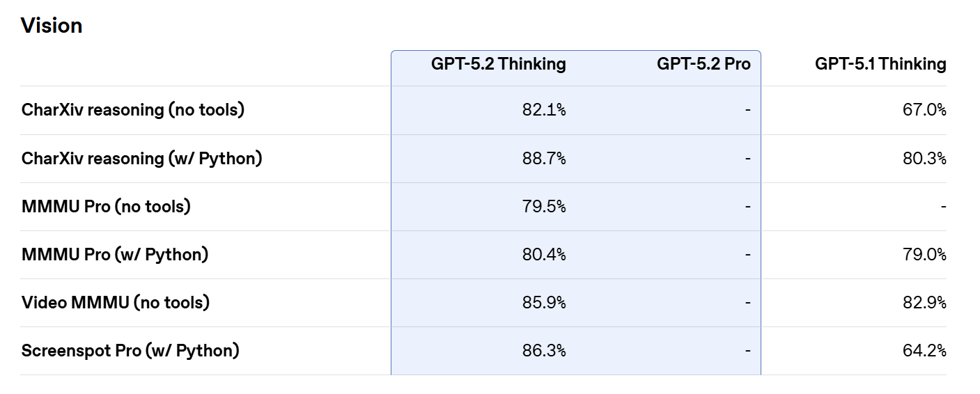Click the Screenspot Pro (w/ Python) row label
The height and width of the screenshot is (394, 980).
click(130, 351)
